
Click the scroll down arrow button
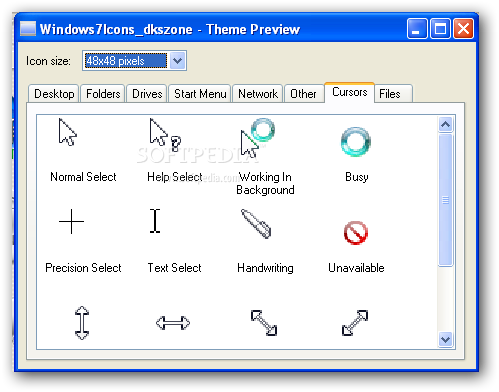click(x=445, y=340)
